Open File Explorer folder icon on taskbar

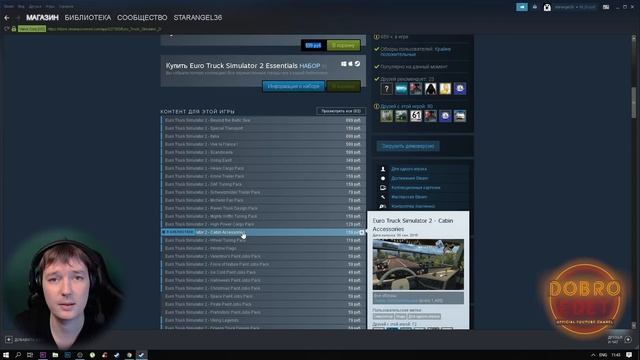[x=55, y=355]
